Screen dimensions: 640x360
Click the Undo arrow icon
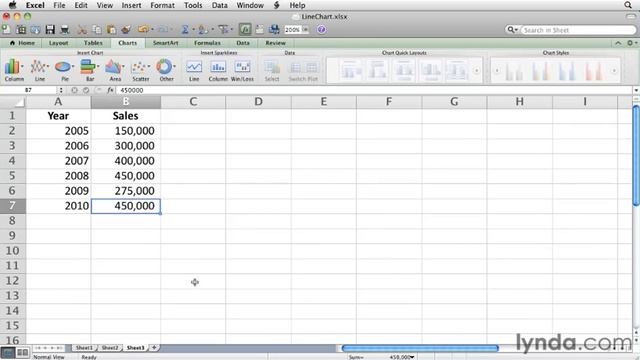point(143,29)
